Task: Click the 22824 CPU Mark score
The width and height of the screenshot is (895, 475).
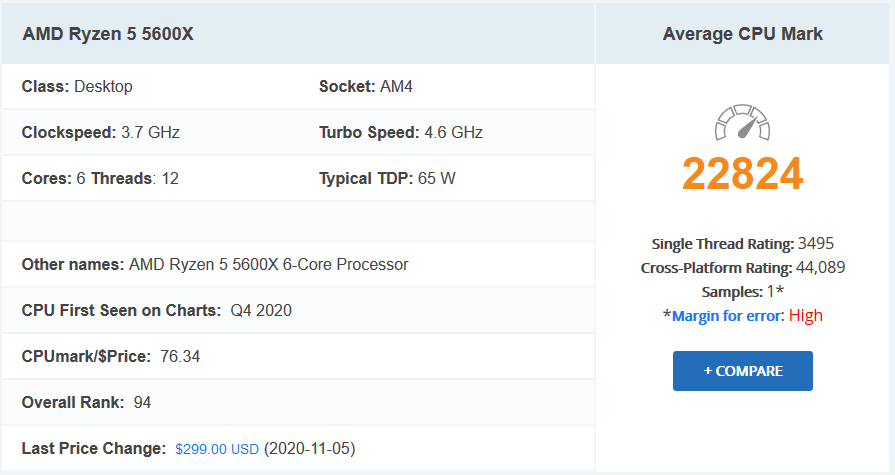Action: coord(743,174)
